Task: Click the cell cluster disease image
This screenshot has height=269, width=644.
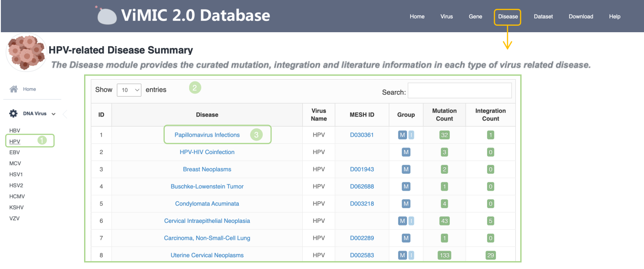Action: click(x=26, y=52)
